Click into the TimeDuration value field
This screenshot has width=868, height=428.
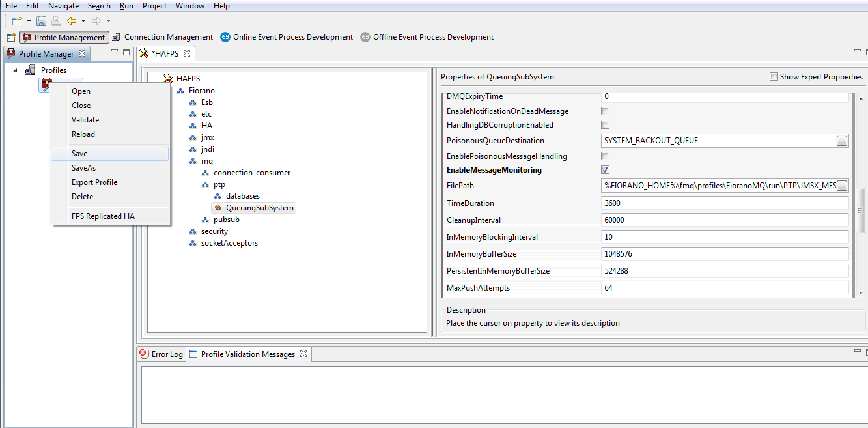(724, 203)
